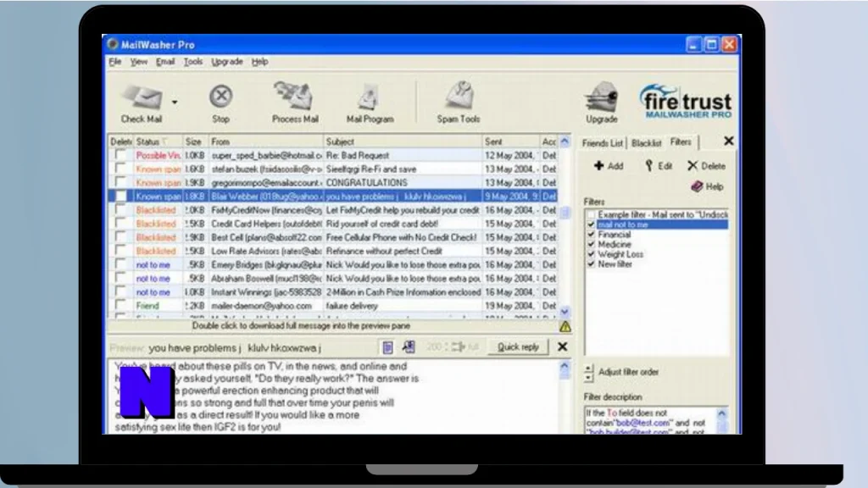The image size is (868, 488).
Task: Sort by the Subject column header
Action: (x=403, y=141)
